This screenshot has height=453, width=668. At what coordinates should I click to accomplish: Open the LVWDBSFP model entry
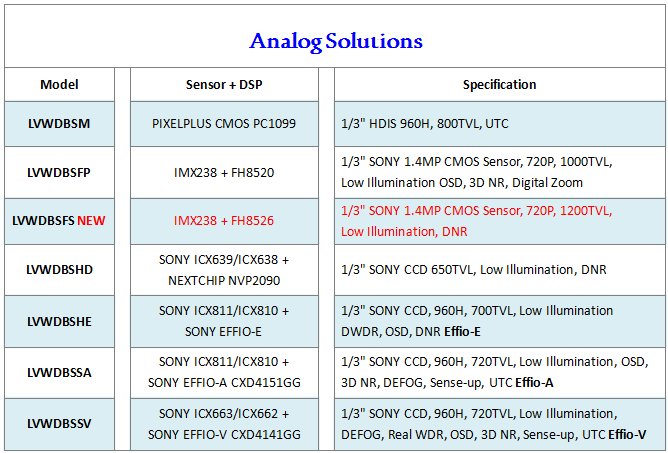pyautogui.click(x=59, y=172)
